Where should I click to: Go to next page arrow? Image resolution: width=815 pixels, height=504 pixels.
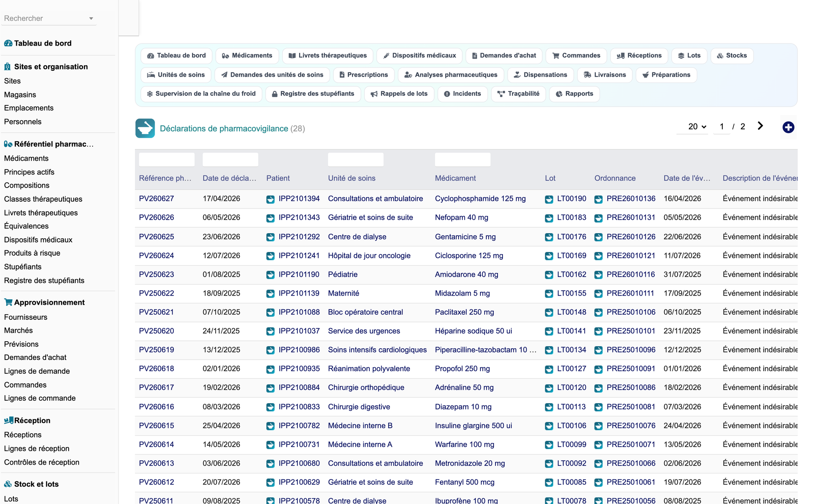coord(760,126)
